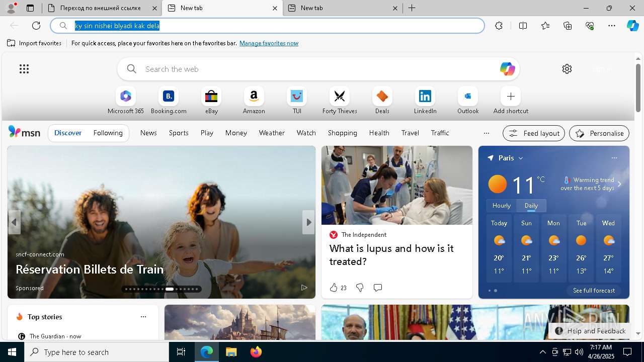Open the eBay shortcut
Image resolution: width=644 pixels, height=362 pixels.
[x=211, y=101]
